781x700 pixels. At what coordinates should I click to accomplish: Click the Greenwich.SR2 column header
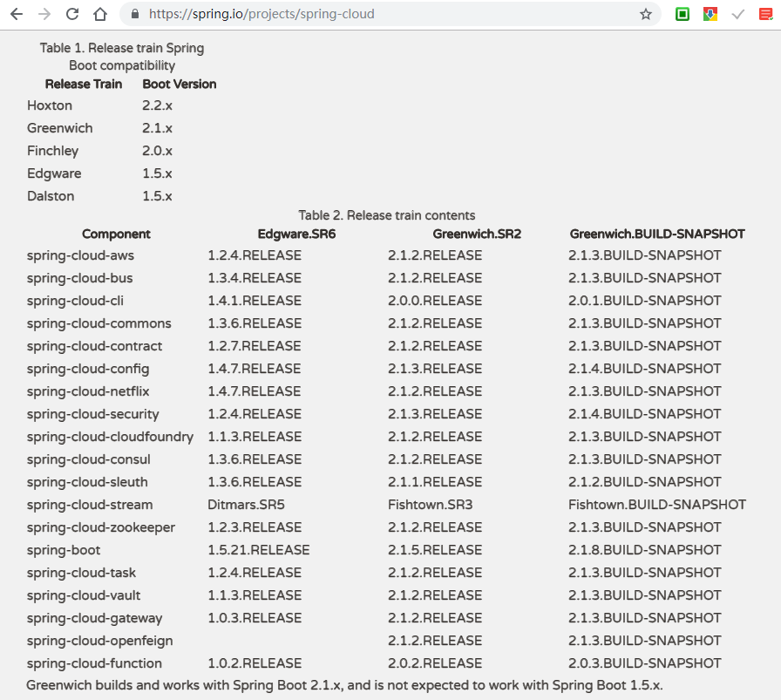[477, 234]
